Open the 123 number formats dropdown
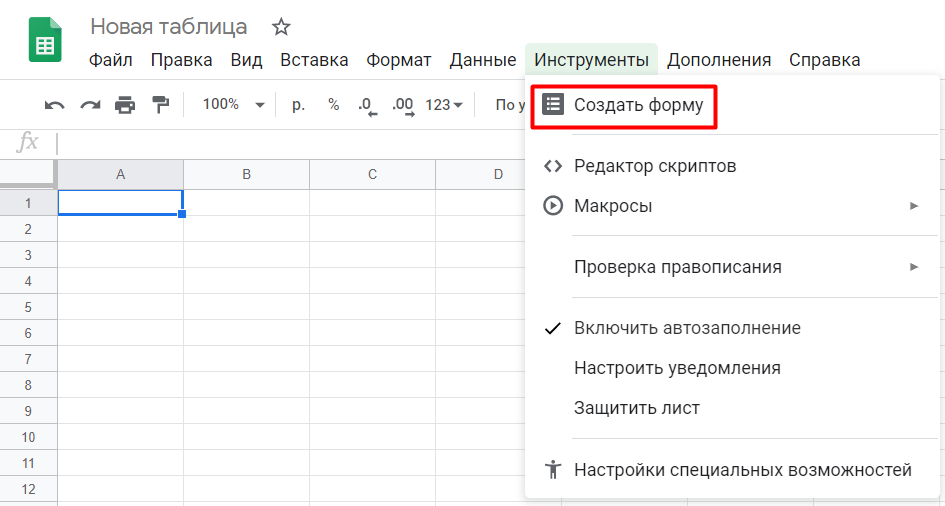945x506 pixels. [444, 105]
